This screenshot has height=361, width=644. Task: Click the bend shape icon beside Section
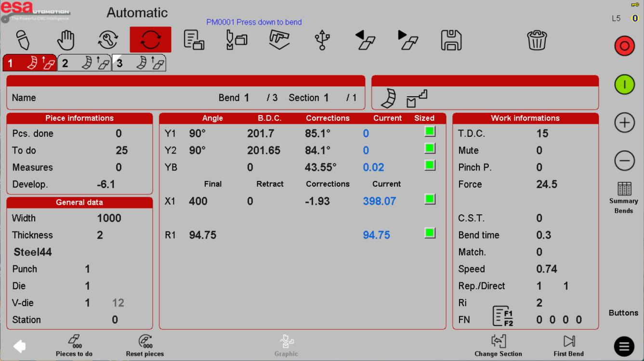click(388, 98)
